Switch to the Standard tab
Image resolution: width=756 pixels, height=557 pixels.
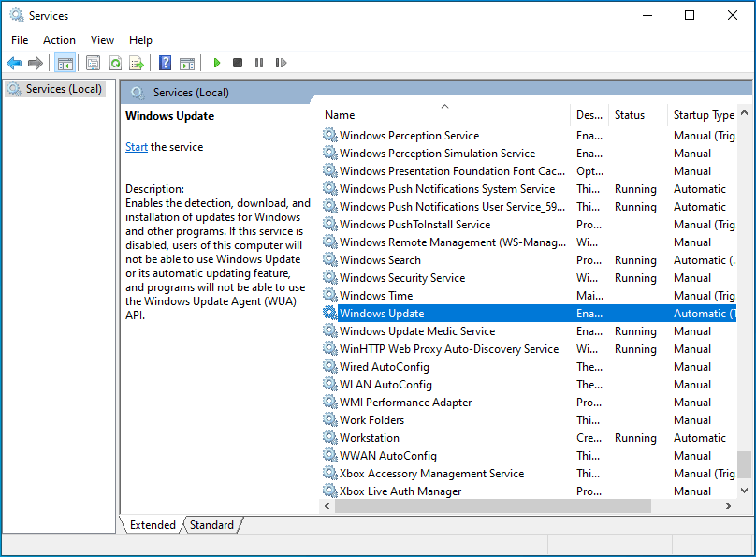point(211,525)
